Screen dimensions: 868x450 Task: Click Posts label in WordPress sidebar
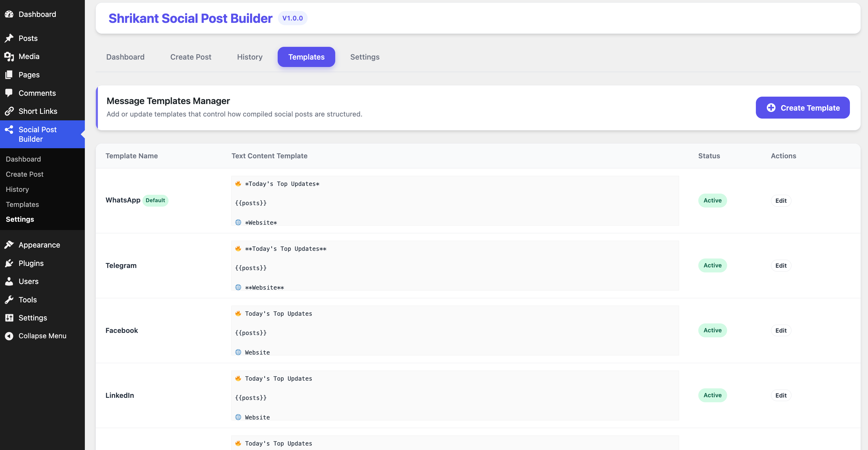coord(28,39)
